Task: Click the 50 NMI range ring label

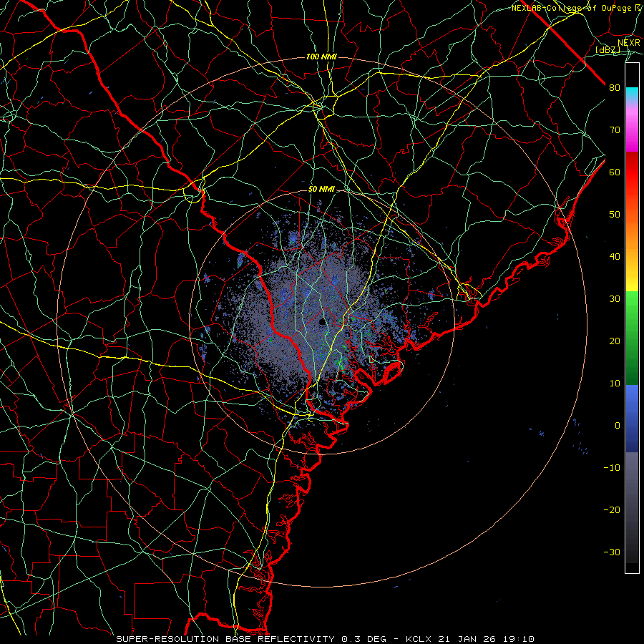Action: click(x=321, y=190)
